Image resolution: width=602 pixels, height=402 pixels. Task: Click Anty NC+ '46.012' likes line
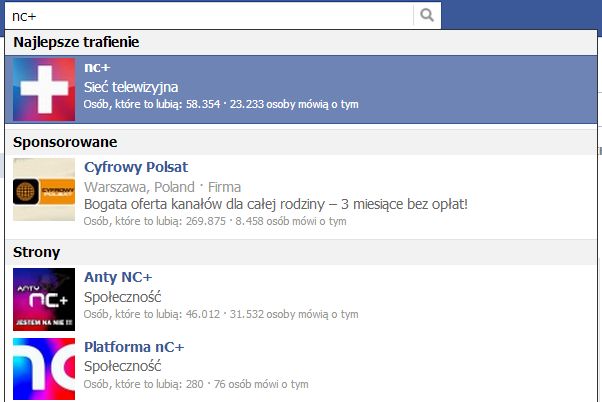pyautogui.click(x=221, y=314)
